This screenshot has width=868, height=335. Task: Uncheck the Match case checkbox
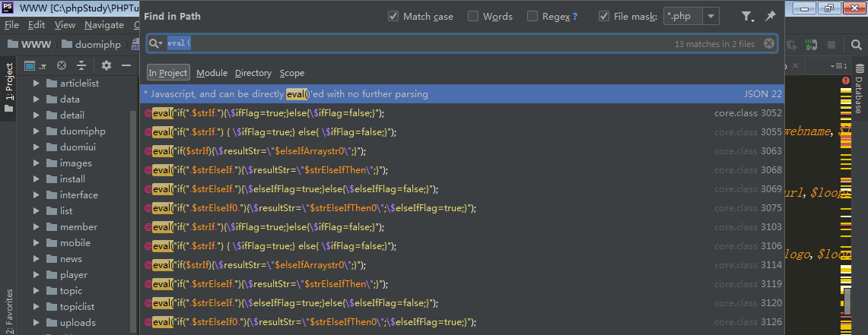pos(393,16)
